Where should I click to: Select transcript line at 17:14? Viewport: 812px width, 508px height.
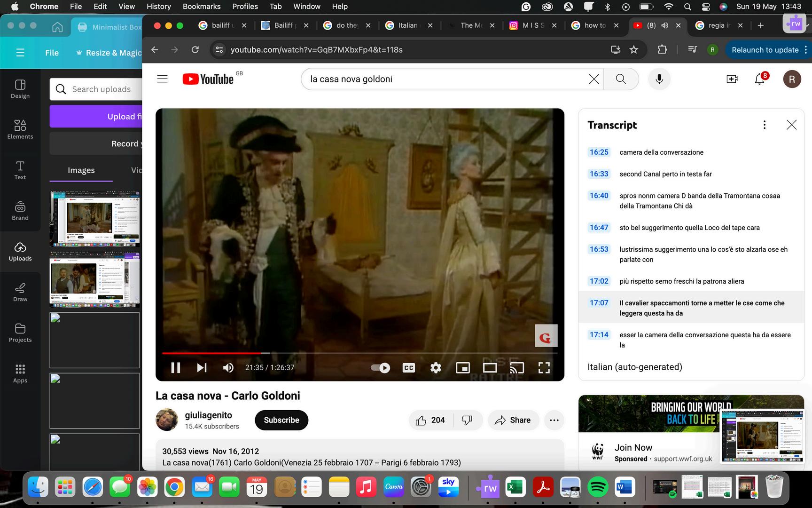691,340
